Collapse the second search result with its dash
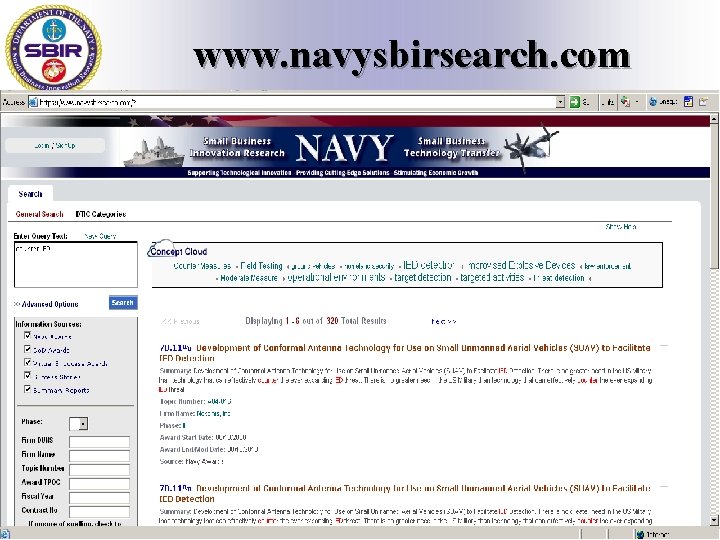 coord(664,486)
